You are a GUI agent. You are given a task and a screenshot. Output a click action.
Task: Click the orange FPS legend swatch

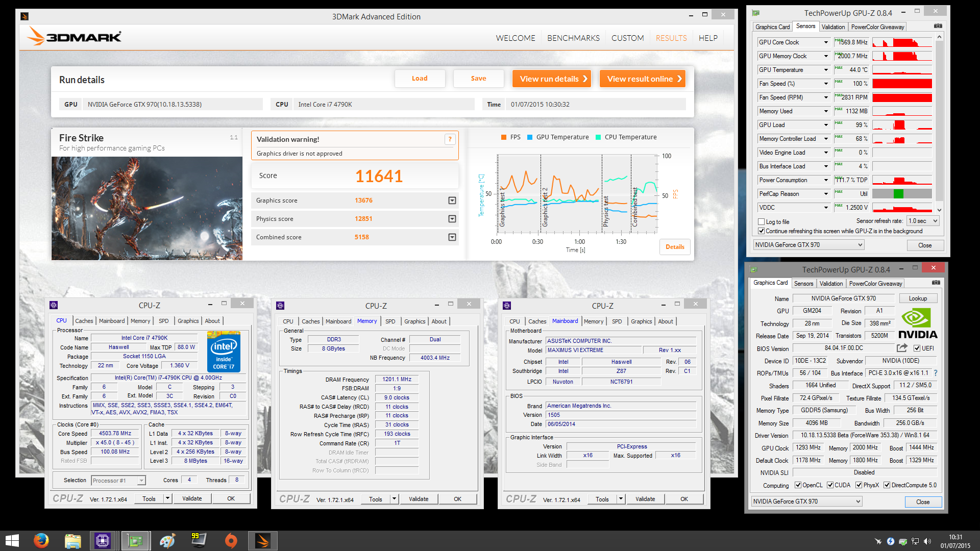coord(504,137)
